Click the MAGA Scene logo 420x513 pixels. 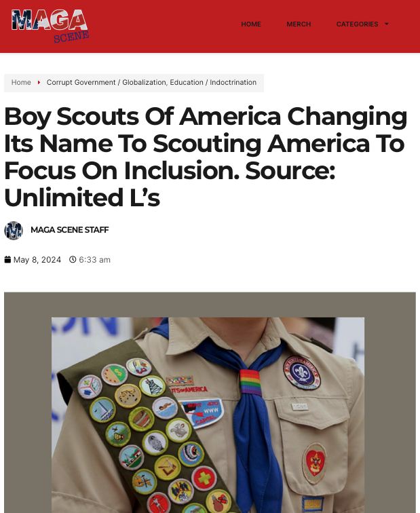[50, 26]
